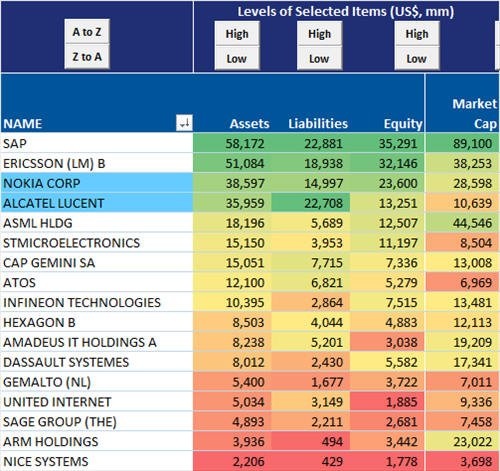Select Alcatel Lucent liabilities 22,708
Image resolution: width=500 pixels, height=471 pixels.
click(311, 203)
